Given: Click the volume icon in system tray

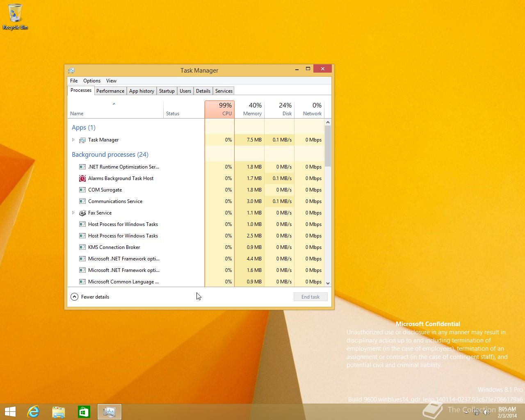Looking at the screenshot, I should pos(486,412).
